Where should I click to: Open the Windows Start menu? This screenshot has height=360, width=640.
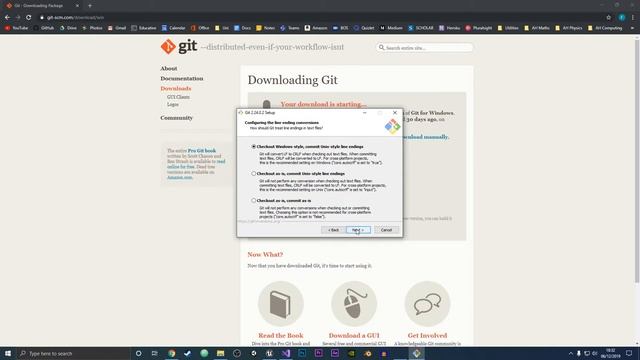pos(8,353)
